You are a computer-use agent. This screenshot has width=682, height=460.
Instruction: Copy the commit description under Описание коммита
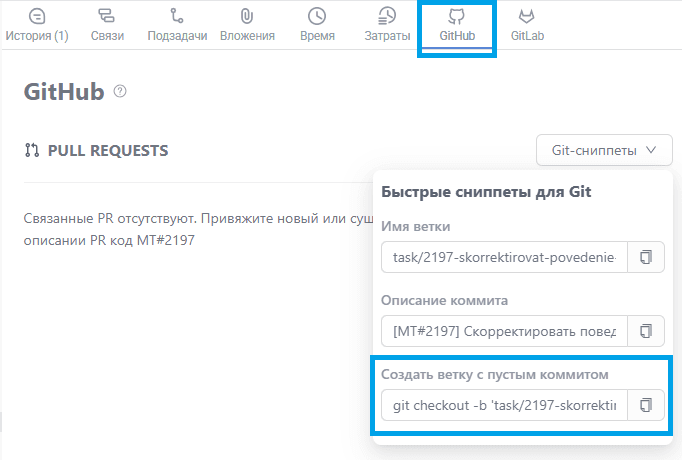point(646,331)
